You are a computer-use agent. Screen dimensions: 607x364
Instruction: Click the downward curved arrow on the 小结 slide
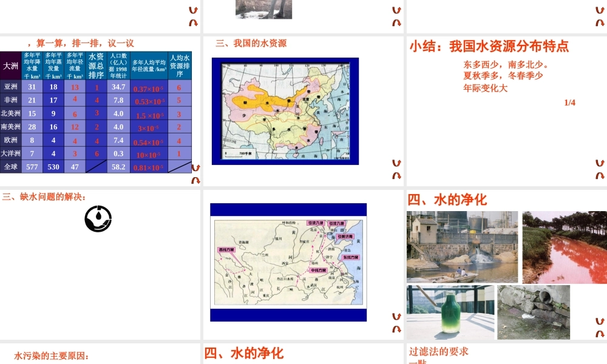coord(600,175)
